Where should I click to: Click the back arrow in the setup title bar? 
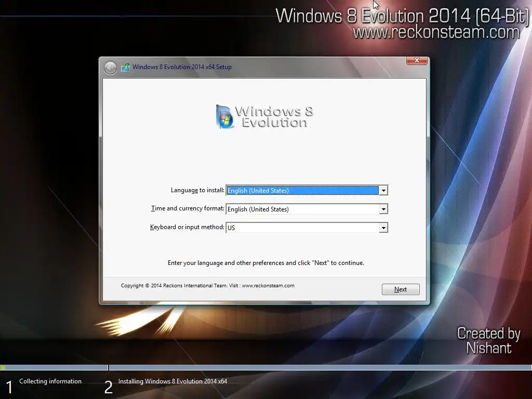click(x=110, y=68)
